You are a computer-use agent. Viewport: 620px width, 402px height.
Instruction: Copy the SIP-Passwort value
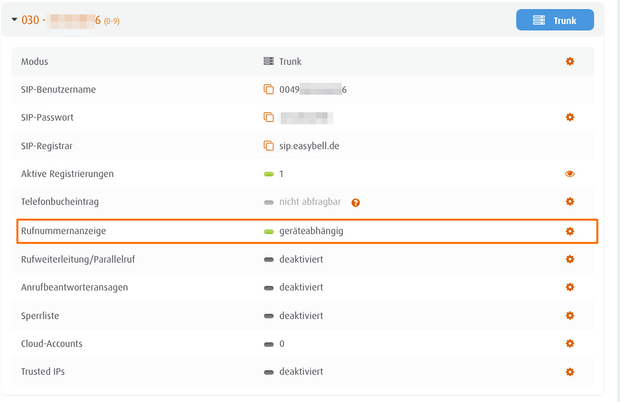pos(268,118)
